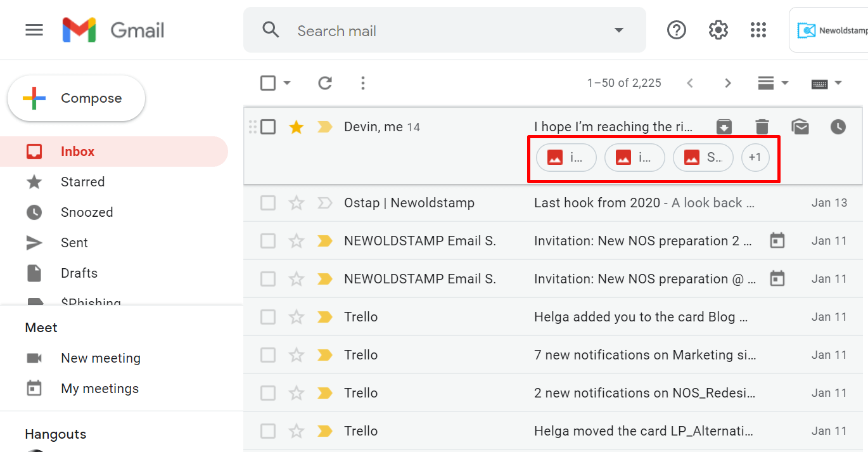Expand the search options dropdown arrow
This screenshot has height=452, width=868.
[x=619, y=30]
